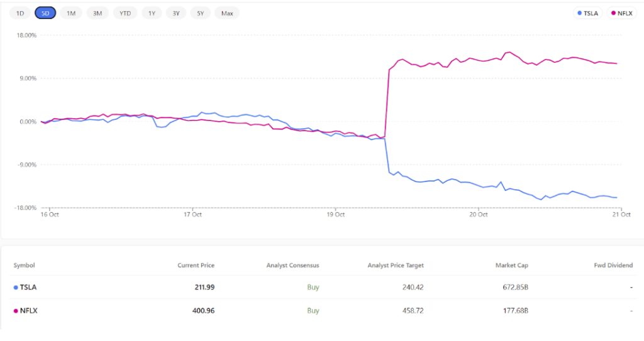Image resolution: width=644 pixels, height=341 pixels.
Task: Click the 20 Oct axis label
Action: click(479, 214)
